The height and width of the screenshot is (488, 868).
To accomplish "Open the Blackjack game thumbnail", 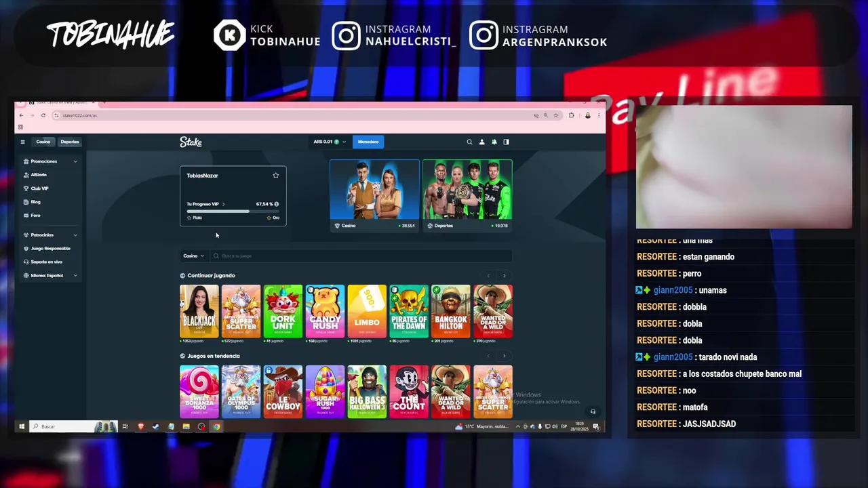I will pos(199,311).
